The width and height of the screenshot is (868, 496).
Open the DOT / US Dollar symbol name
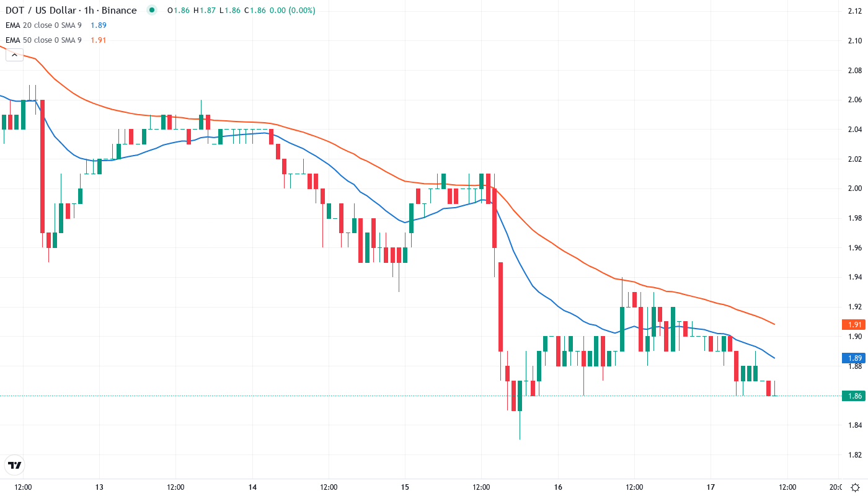[x=40, y=10]
